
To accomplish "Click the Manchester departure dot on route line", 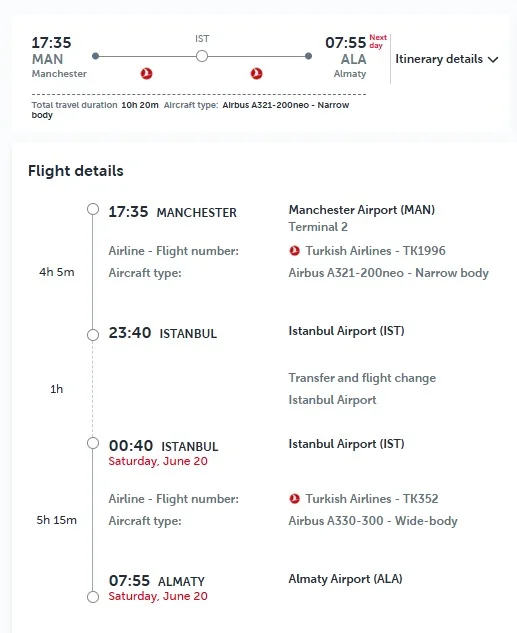I will tap(96, 56).
